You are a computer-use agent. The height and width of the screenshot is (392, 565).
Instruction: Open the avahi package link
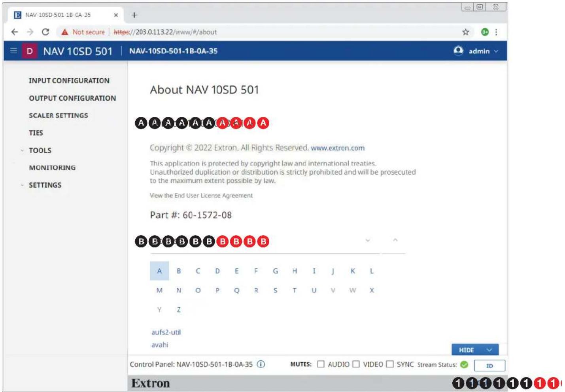pos(160,345)
